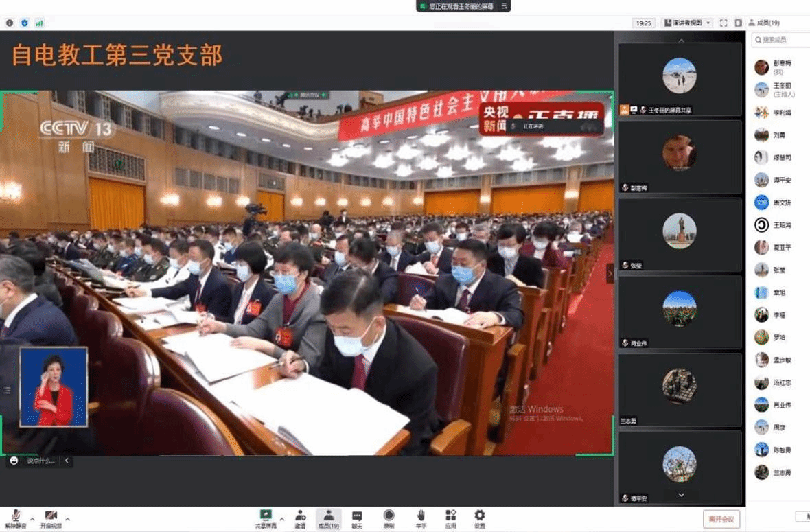The width and height of the screenshot is (810, 532).
Task: Open the Apps panel
Action: (450, 517)
